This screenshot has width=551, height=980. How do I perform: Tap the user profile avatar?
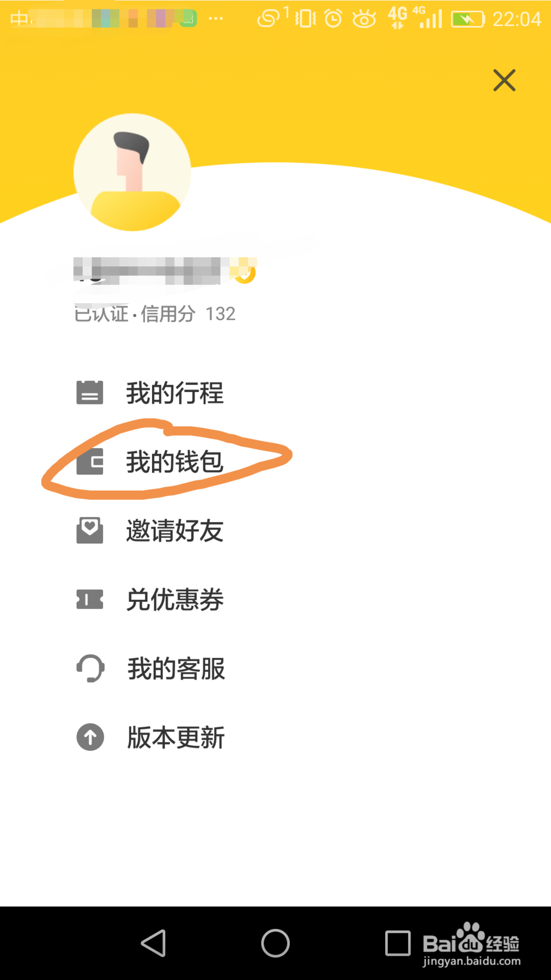point(132,173)
